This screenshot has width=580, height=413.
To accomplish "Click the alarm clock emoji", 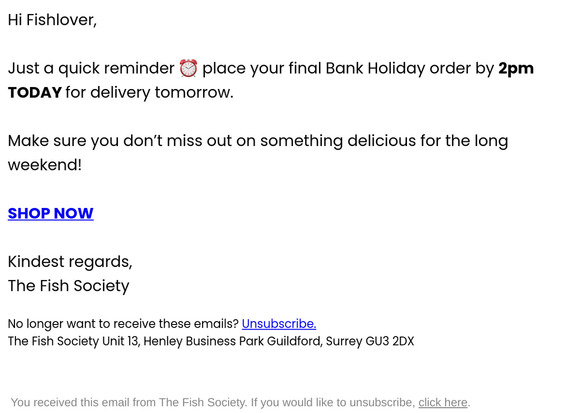I will (188, 68).
